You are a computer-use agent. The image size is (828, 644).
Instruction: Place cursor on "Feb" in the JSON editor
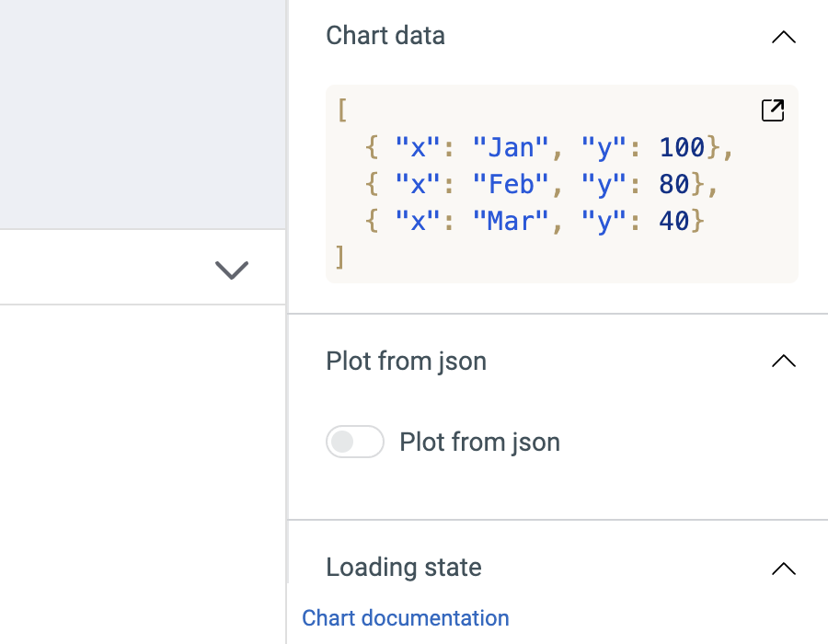[511, 185]
